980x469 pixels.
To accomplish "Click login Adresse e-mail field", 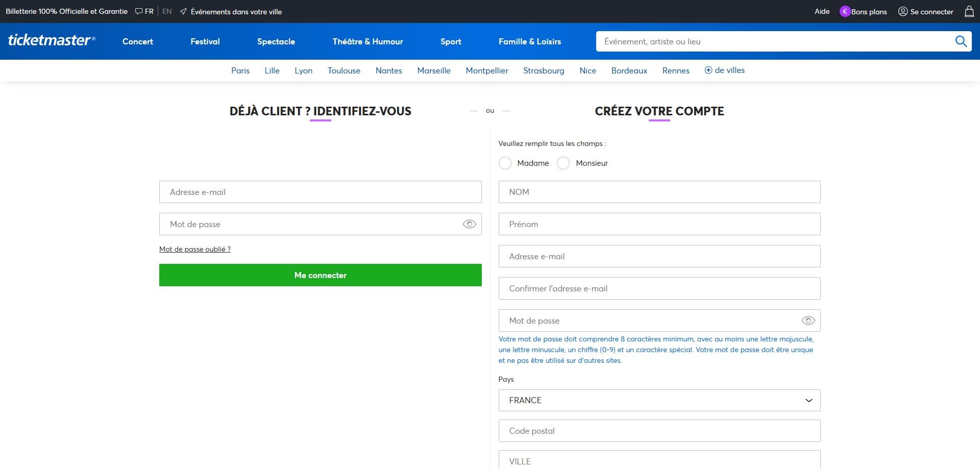I will [321, 192].
